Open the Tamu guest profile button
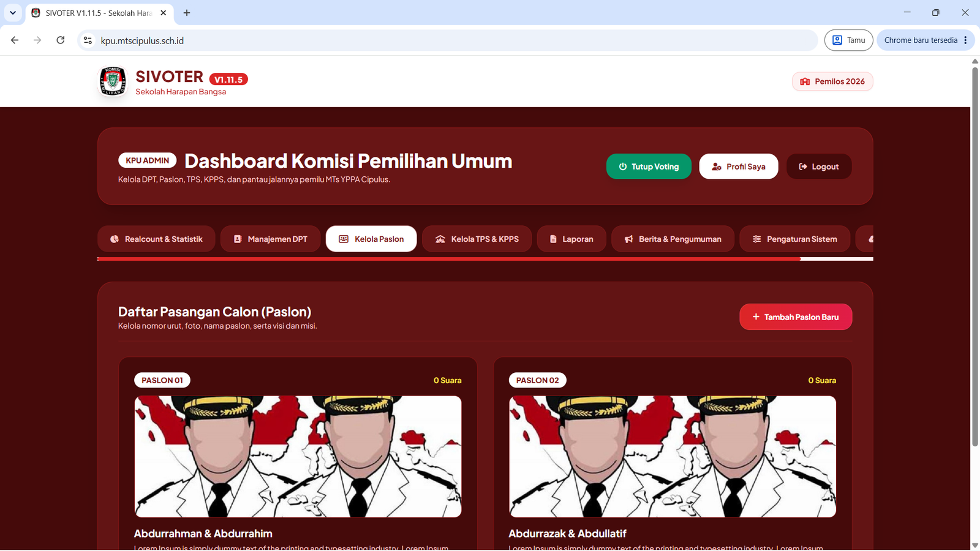980x551 pixels. tap(848, 40)
